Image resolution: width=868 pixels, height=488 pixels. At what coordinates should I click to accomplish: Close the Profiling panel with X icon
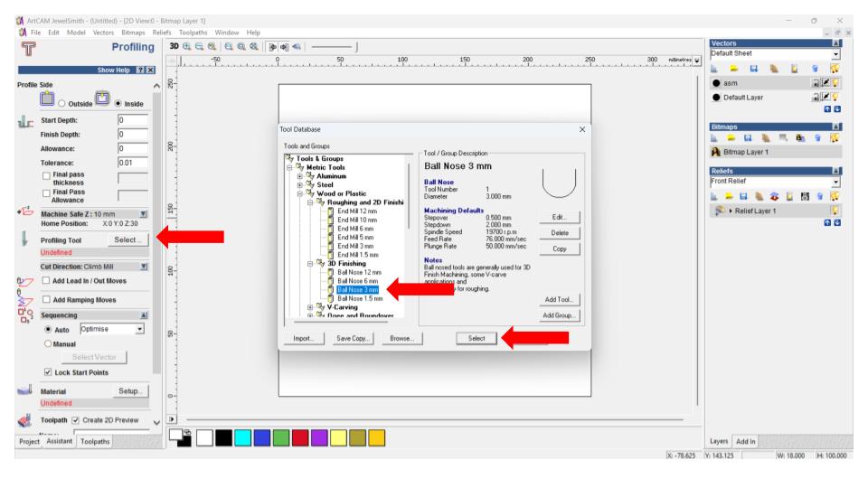pyautogui.click(x=150, y=70)
